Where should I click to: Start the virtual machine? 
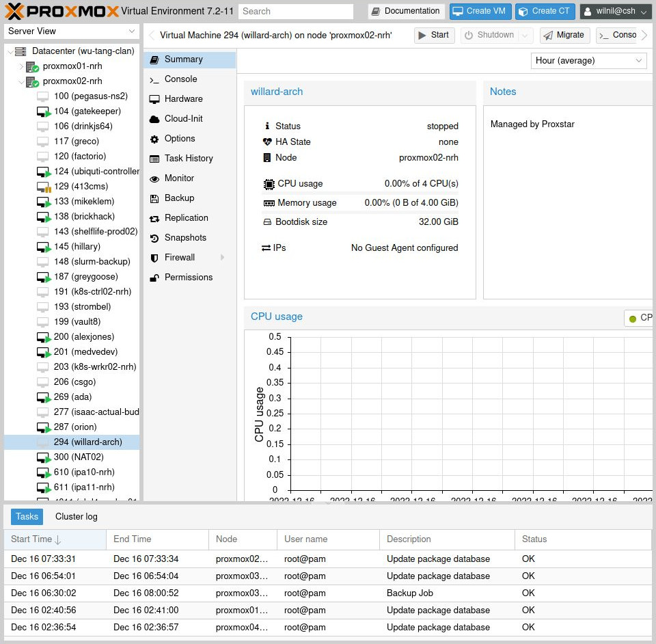click(434, 36)
